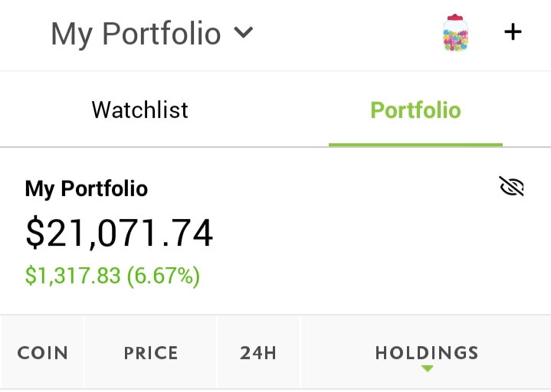Sort by the COIN column header
Screen dimensions: 551x392
point(42,353)
